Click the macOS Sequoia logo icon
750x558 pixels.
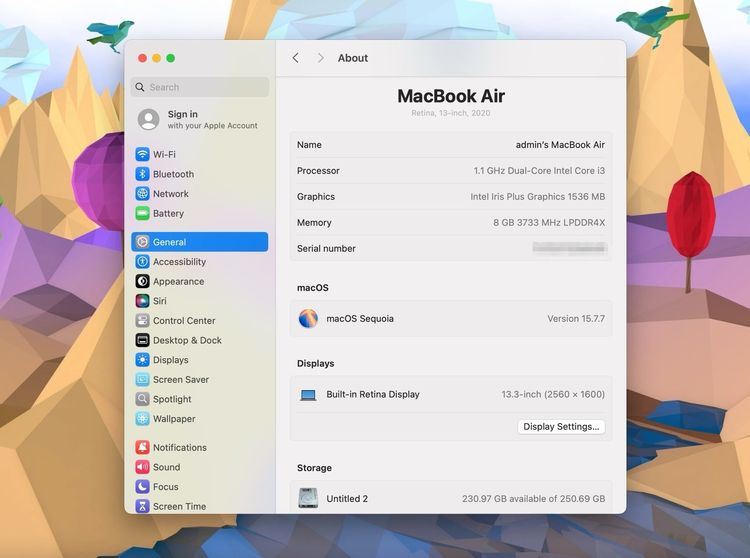pos(308,318)
